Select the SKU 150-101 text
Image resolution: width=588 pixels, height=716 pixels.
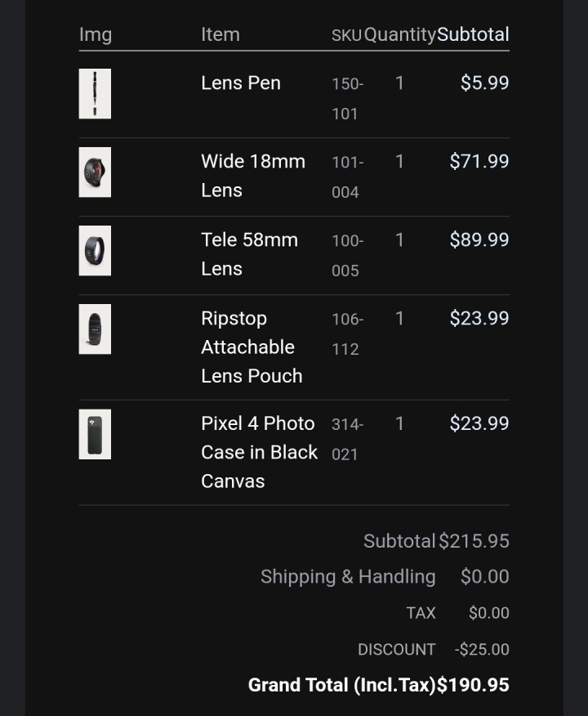click(x=348, y=99)
